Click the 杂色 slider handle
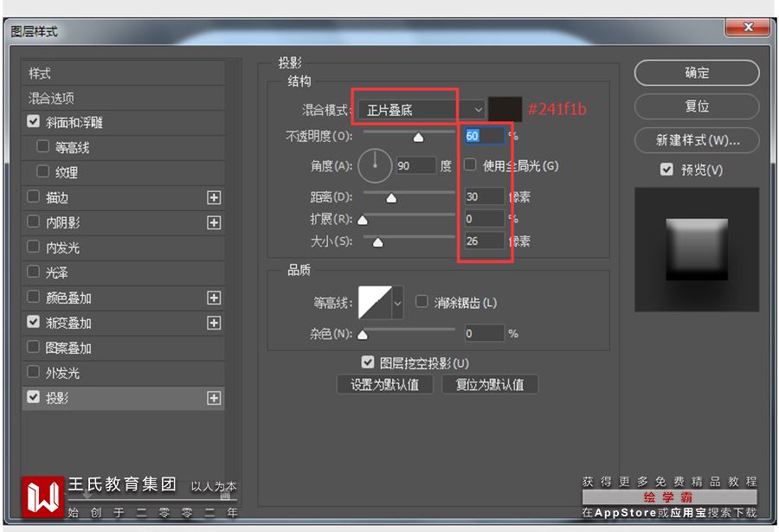779x532 pixels. click(x=363, y=335)
